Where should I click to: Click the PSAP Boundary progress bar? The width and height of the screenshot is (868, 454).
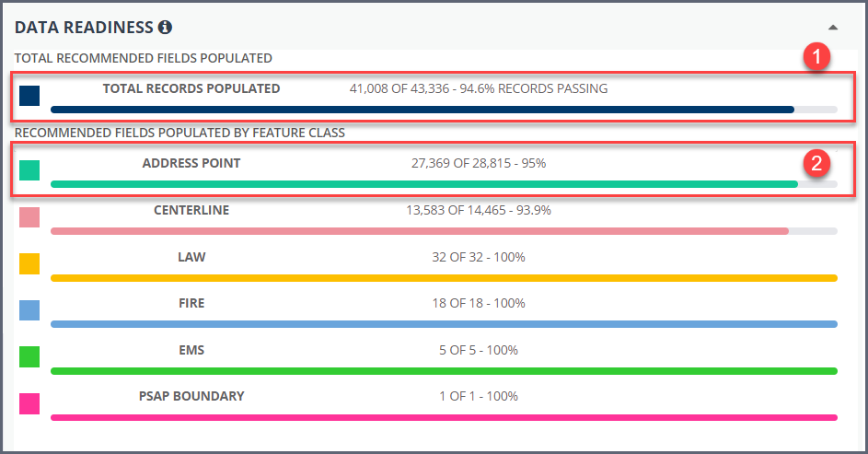(444, 417)
